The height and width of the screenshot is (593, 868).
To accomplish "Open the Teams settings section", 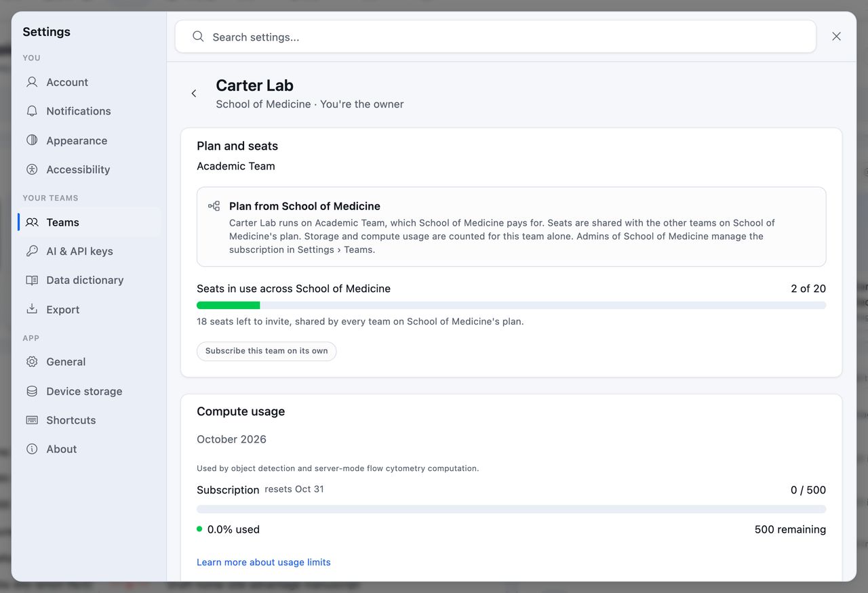I will pyautogui.click(x=90, y=222).
